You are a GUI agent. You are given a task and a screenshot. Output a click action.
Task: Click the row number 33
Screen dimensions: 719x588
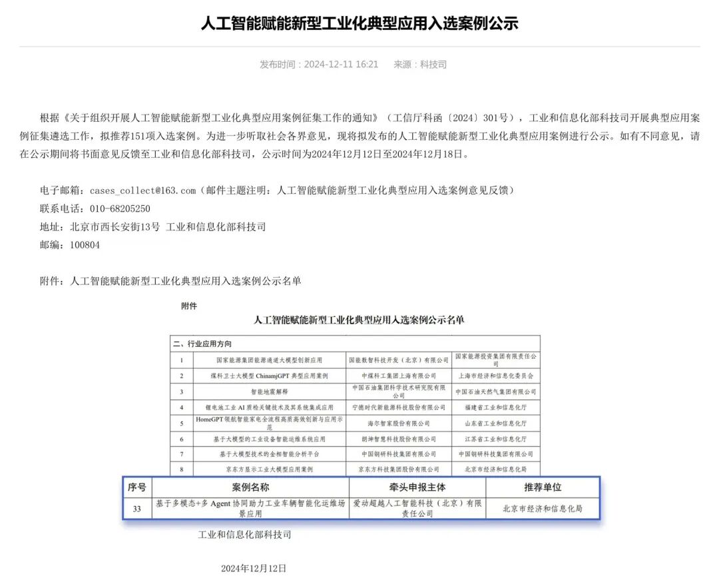click(136, 509)
